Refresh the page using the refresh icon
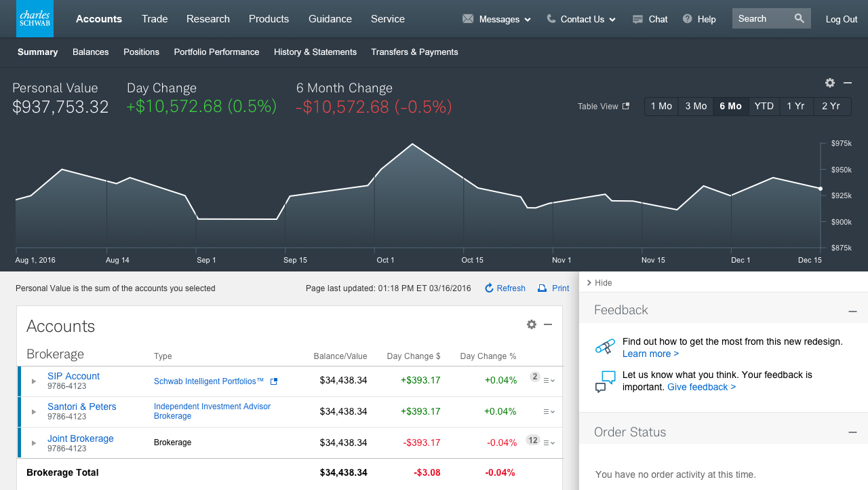The width and height of the screenshot is (868, 490). (x=489, y=288)
